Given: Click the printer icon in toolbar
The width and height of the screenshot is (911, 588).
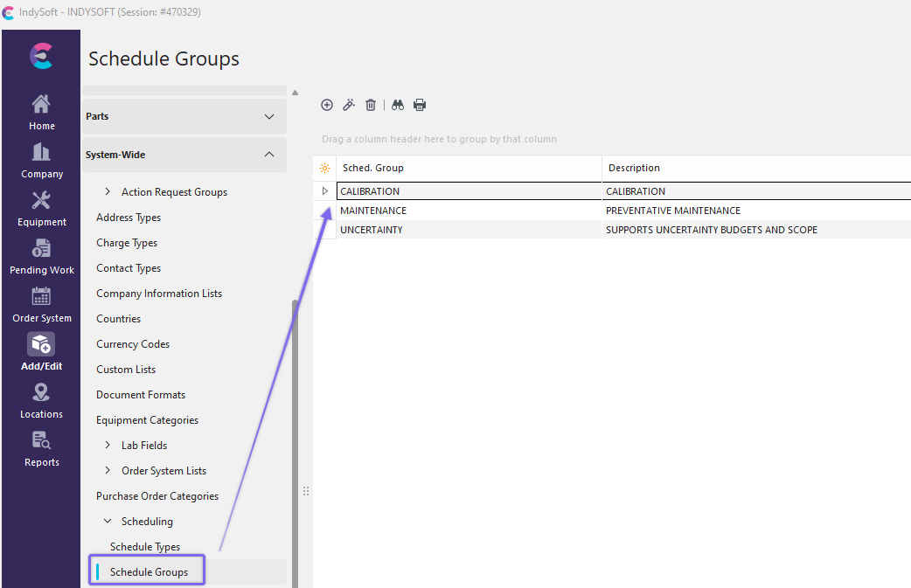Looking at the screenshot, I should pyautogui.click(x=420, y=105).
